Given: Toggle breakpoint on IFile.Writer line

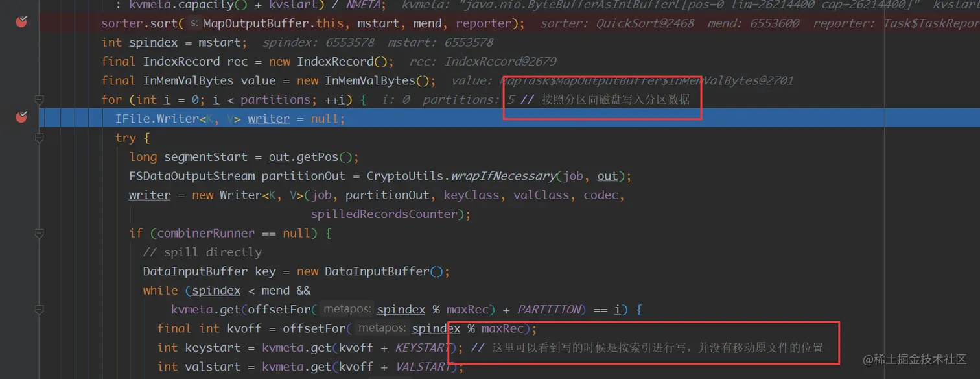Looking at the screenshot, I should (21, 117).
